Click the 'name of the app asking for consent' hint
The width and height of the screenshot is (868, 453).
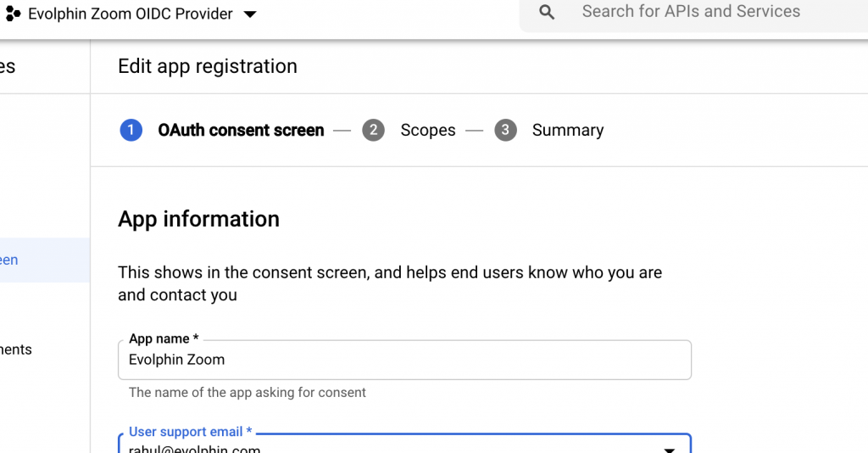[x=248, y=393]
